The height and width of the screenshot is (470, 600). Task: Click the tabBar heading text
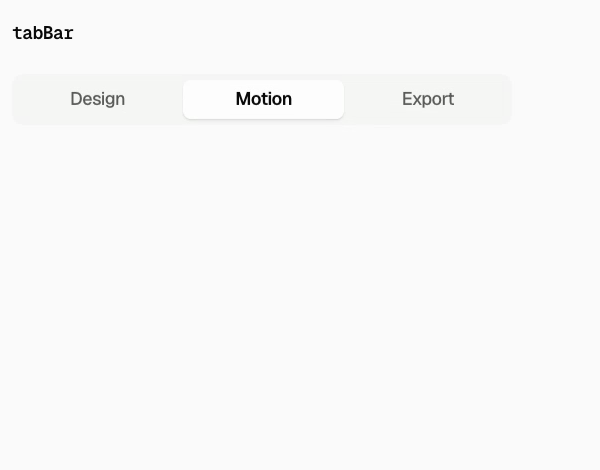(43, 33)
